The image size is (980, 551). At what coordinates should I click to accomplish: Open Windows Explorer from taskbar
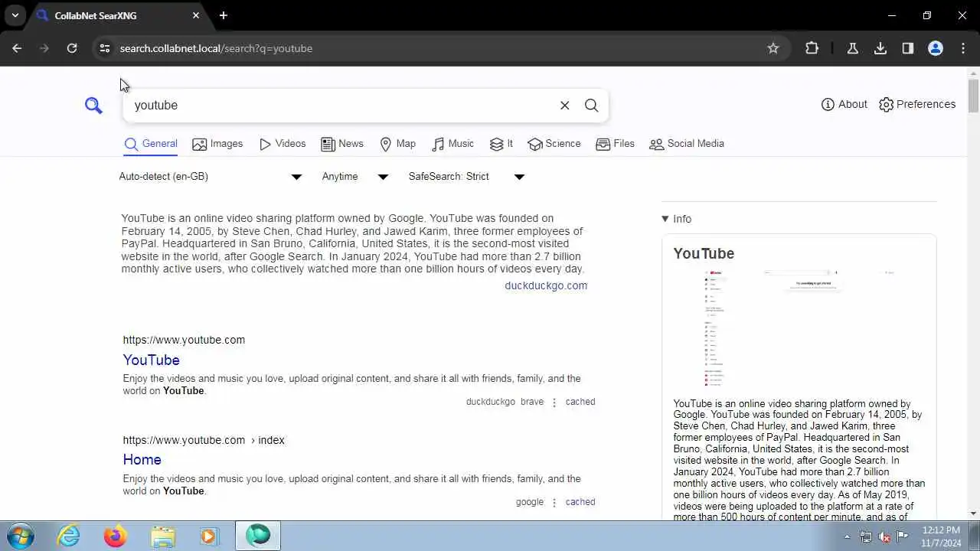(x=162, y=536)
